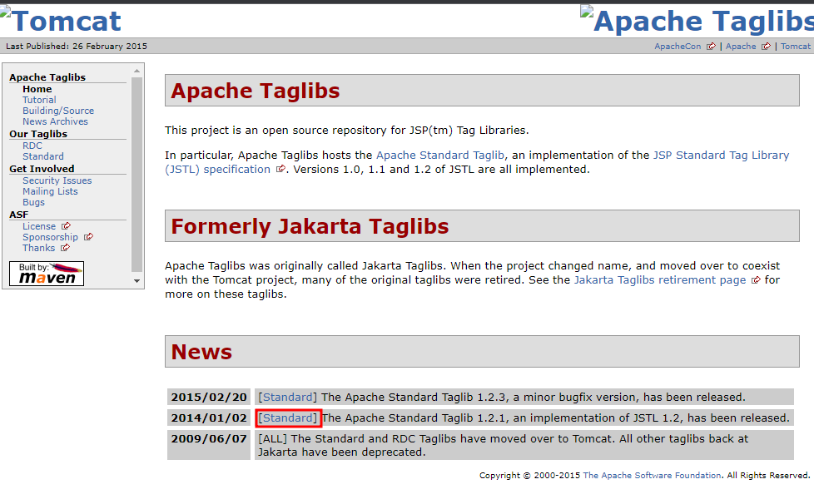
Task: Click sidebar scrollbar up arrow
Action: tap(137, 71)
